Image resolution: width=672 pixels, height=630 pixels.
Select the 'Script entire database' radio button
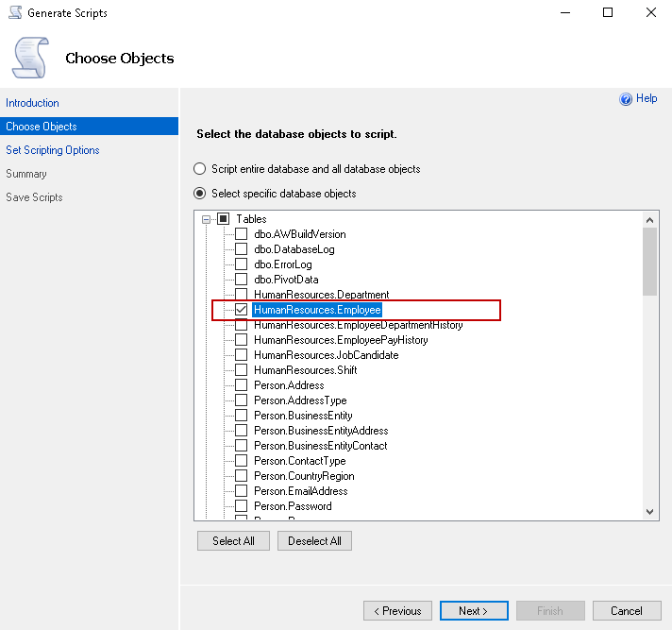coord(199,169)
